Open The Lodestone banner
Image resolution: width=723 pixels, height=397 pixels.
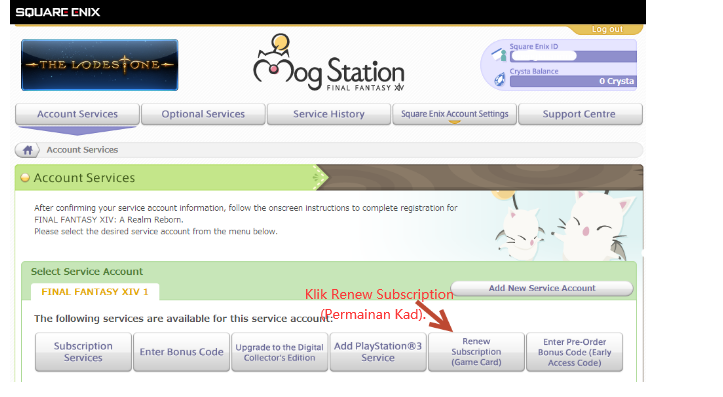100,65
